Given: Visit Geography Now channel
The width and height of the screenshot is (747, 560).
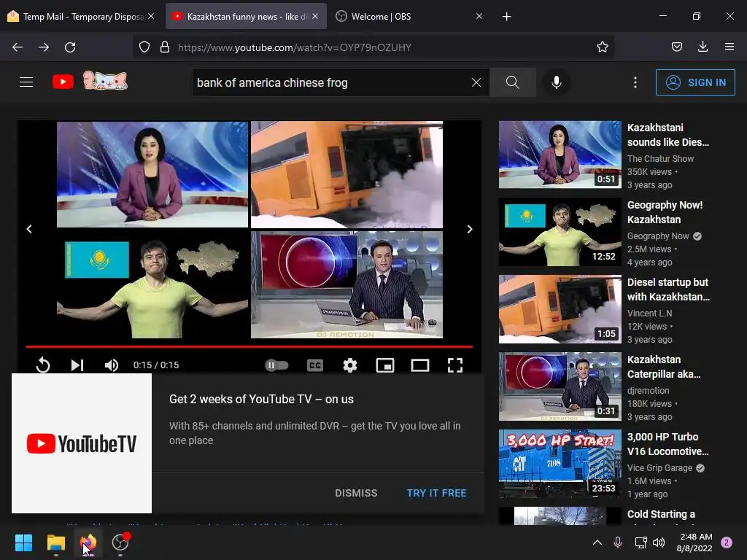Looking at the screenshot, I should pyautogui.click(x=658, y=236).
